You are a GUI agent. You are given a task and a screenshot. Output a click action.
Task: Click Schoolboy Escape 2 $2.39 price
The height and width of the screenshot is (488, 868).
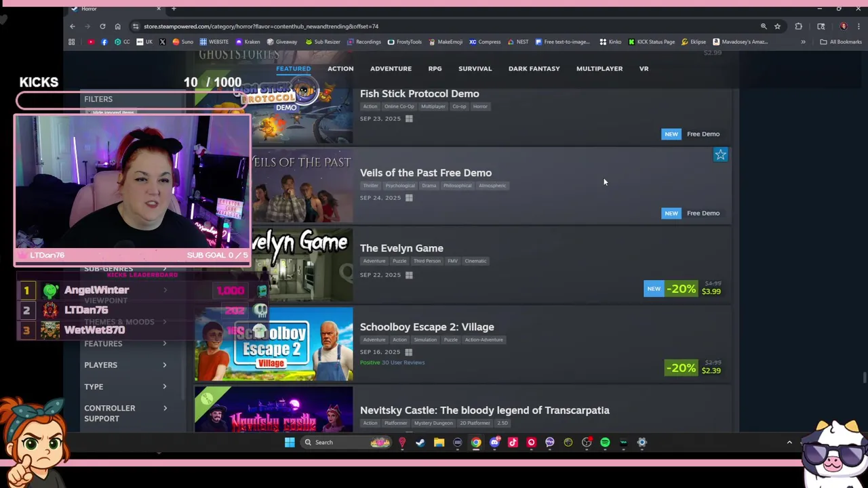point(711,371)
